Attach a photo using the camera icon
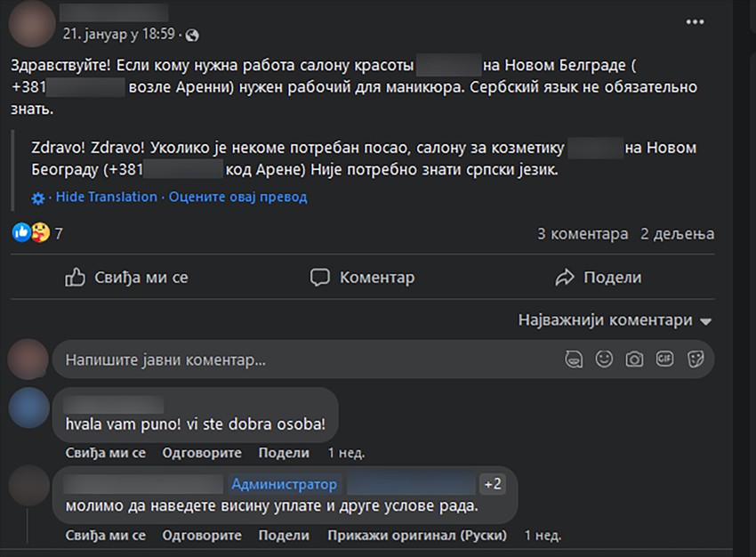 [634, 359]
